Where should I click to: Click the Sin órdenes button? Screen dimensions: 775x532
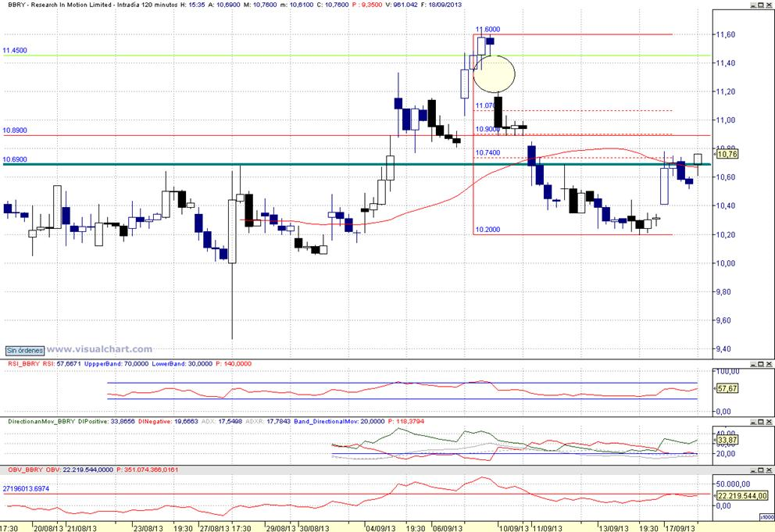[x=25, y=351]
